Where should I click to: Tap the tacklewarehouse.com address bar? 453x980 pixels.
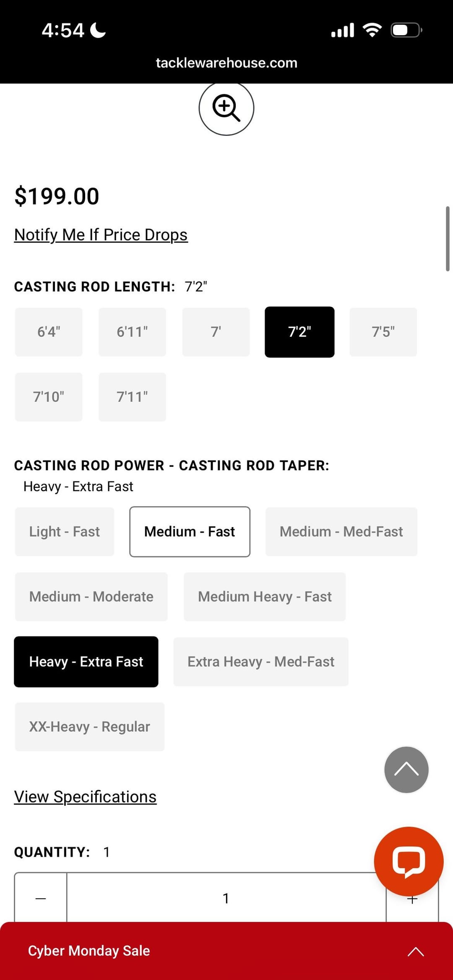[226, 63]
